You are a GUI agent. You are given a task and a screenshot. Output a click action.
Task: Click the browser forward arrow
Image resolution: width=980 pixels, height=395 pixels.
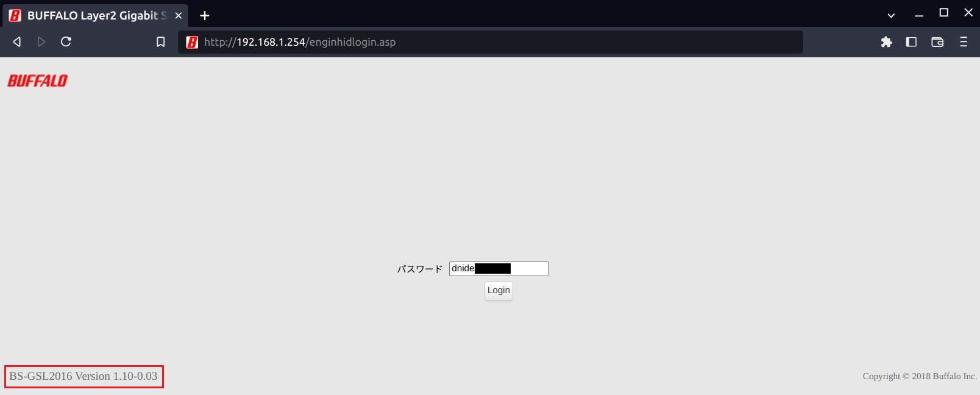click(x=41, y=42)
